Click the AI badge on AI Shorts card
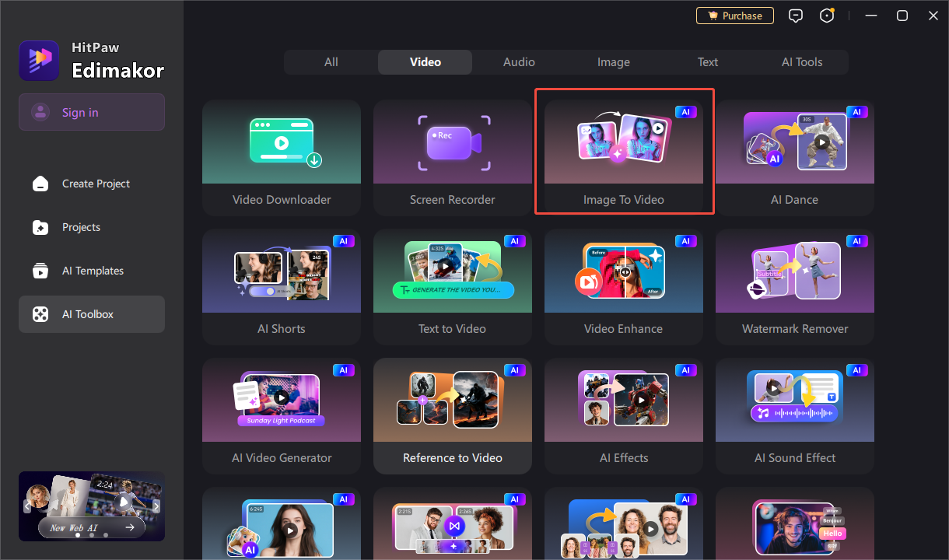This screenshot has width=949, height=560. [x=344, y=241]
